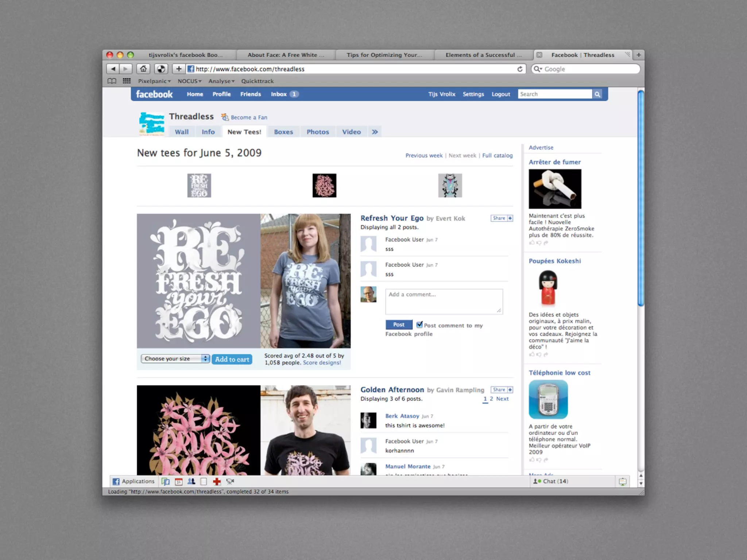The height and width of the screenshot is (560, 747).
Task: Click the Add to cart button
Action: tap(232, 359)
